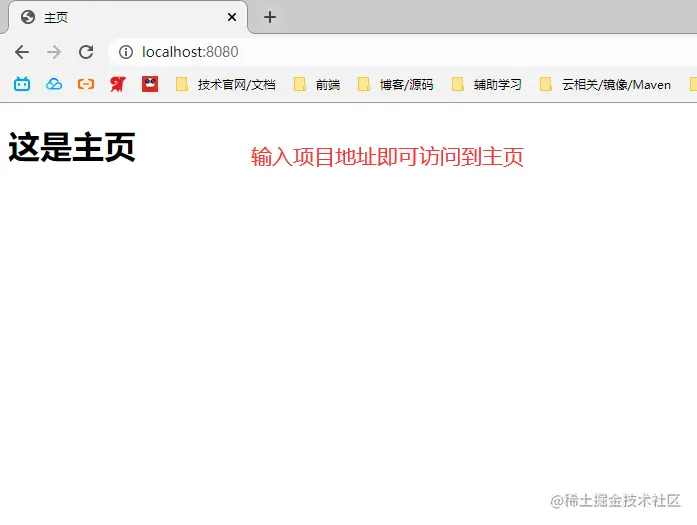Open the blue TV bookmark icon
The width and height of the screenshot is (697, 525).
point(22,84)
